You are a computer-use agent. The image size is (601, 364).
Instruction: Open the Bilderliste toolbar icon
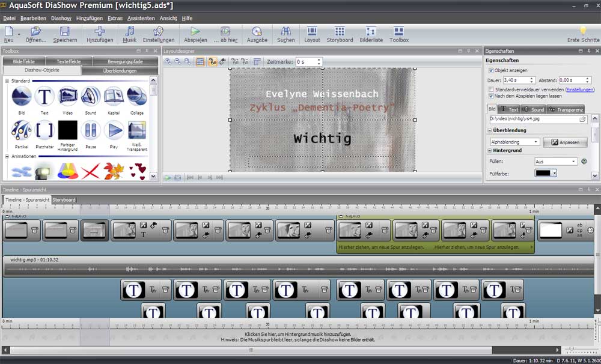pos(371,34)
